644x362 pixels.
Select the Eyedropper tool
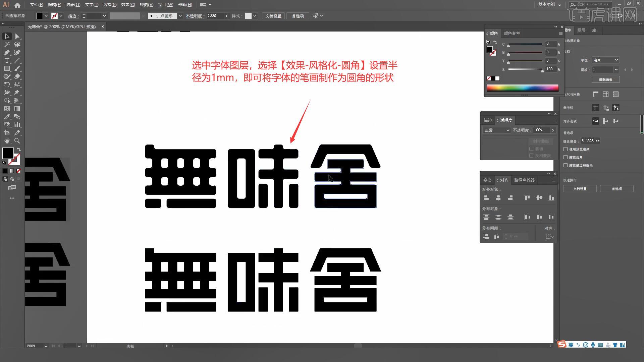[7, 117]
